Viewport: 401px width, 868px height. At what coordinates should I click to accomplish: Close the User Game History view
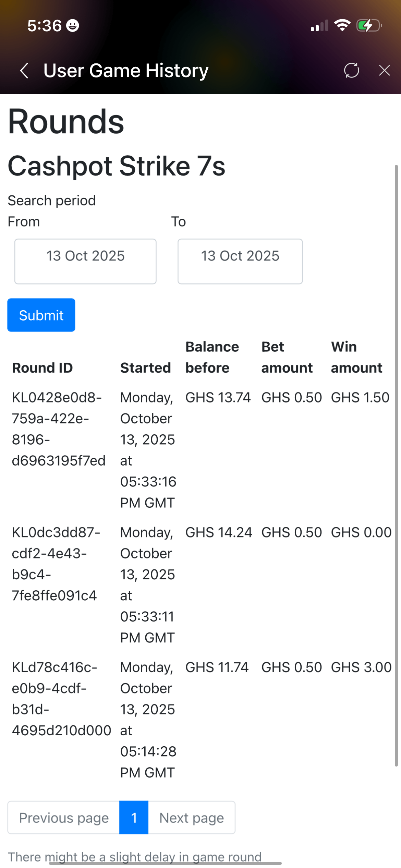384,70
